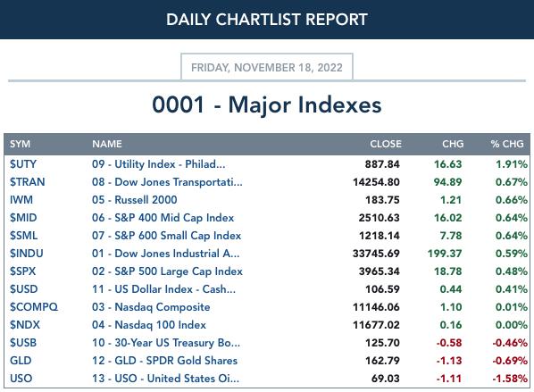Select the $SML ticker symbol

[x=23, y=236]
